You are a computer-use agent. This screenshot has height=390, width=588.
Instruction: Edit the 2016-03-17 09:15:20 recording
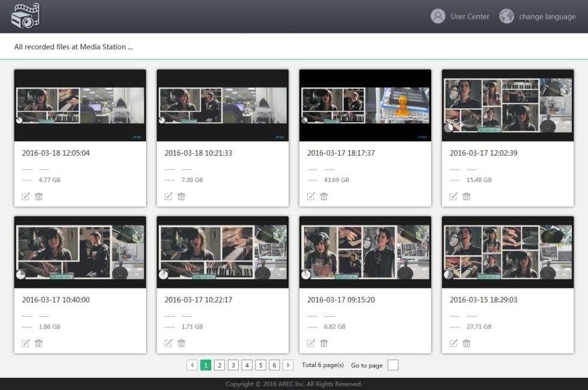[311, 343]
